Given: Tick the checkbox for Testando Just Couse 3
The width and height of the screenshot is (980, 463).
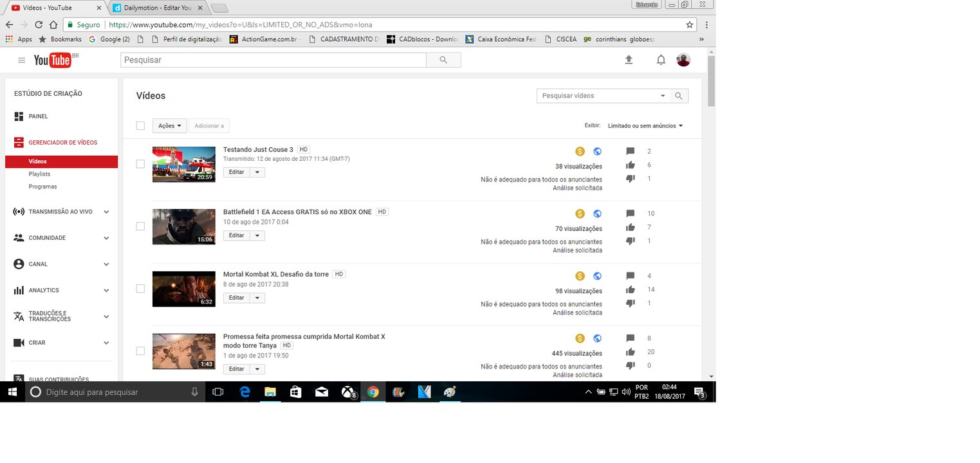Looking at the screenshot, I should click(140, 164).
